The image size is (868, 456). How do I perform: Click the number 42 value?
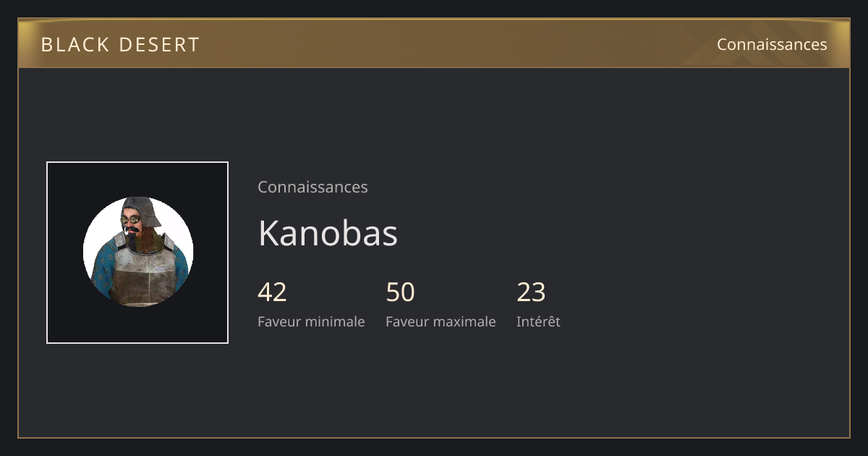coord(272,292)
